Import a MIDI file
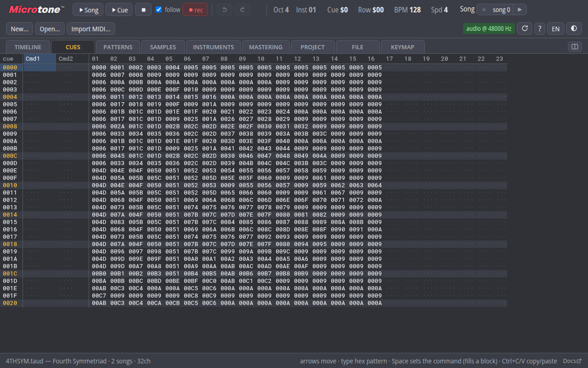Screen dimensions: 588x368 91,29
